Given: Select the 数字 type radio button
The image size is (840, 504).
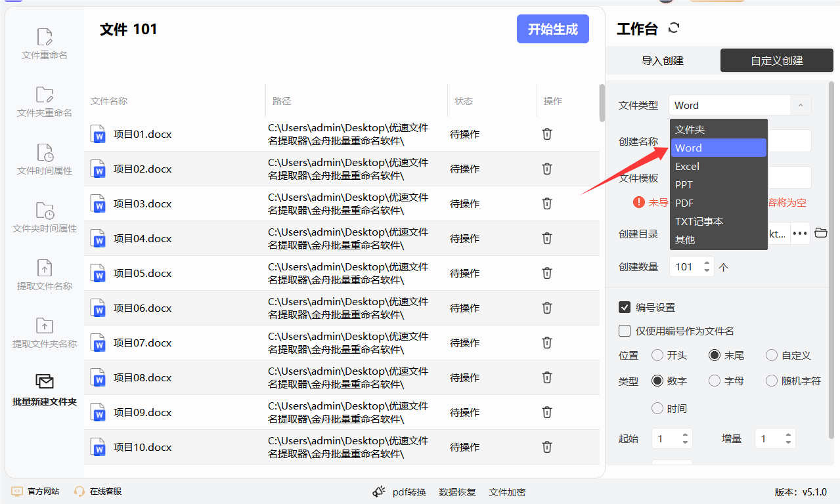Looking at the screenshot, I should pyautogui.click(x=657, y=381).
